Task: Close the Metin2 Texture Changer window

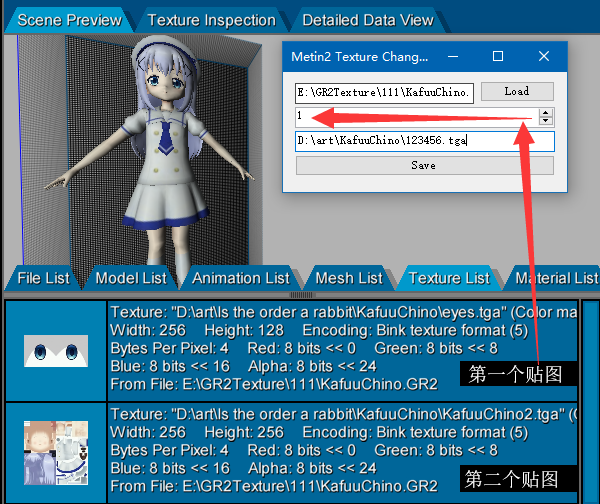Action: [x=544, y=57]
